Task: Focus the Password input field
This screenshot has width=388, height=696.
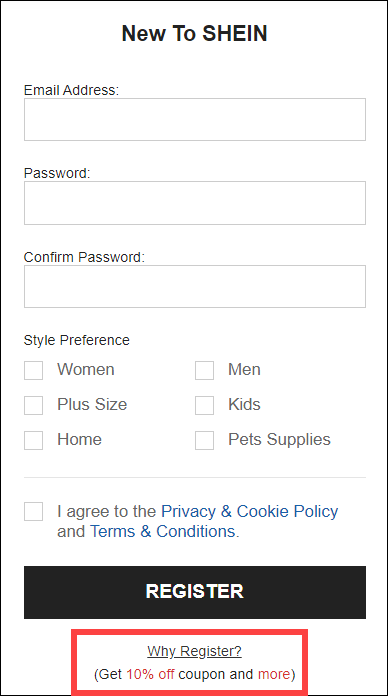Action: point(195,202)
